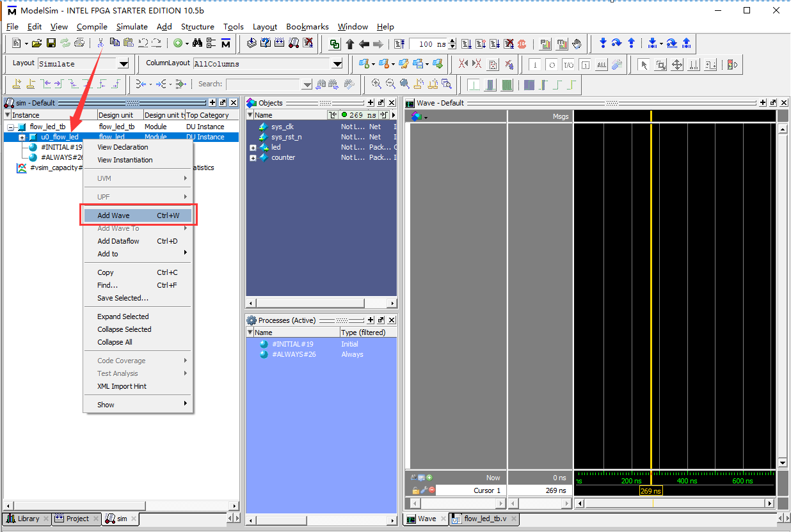Expand the counter signal in Objects
The width and height of the screenshot is (791, 532).
tap(253, 158)
